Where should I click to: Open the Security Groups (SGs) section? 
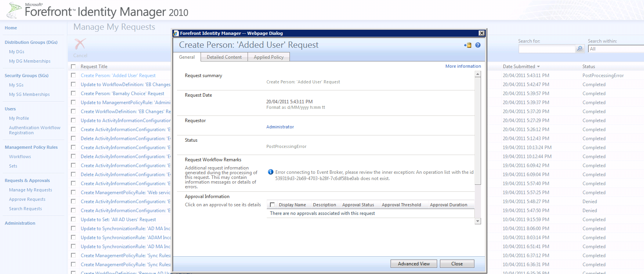pyautogui.click(x=27, y=76)
